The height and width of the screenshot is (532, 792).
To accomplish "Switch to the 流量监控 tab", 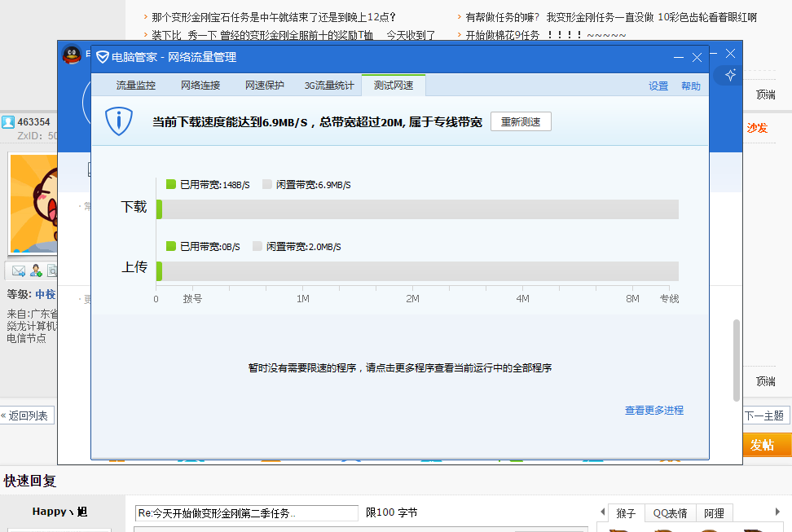I will (136, 86).
